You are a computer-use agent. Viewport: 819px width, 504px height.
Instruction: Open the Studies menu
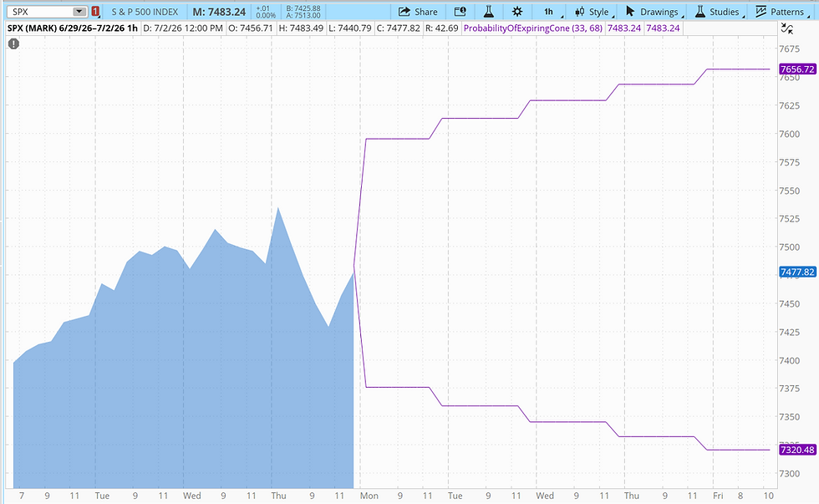(718, 12)
